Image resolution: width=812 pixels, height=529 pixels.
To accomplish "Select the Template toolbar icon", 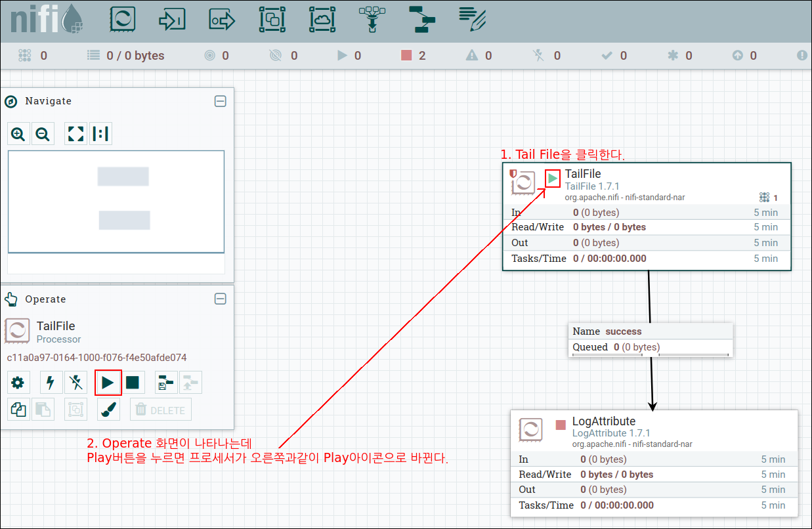I will [422, 20].
